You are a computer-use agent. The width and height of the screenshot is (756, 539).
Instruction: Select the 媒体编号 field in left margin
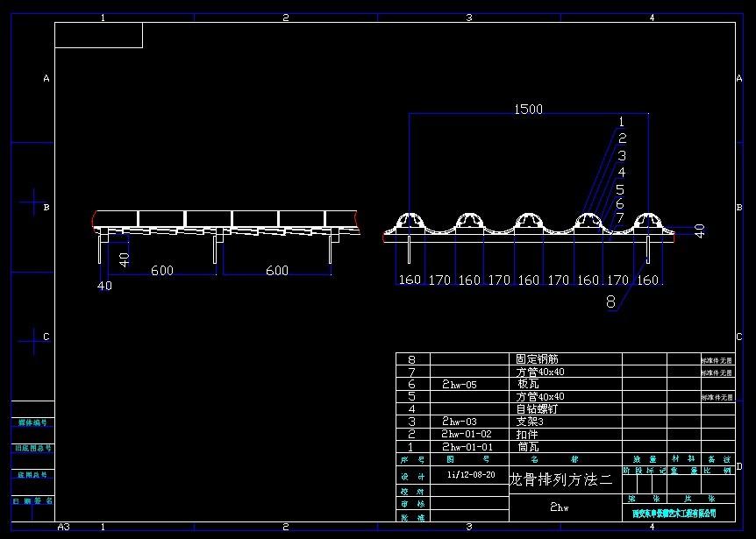click(x=32, y=422)
